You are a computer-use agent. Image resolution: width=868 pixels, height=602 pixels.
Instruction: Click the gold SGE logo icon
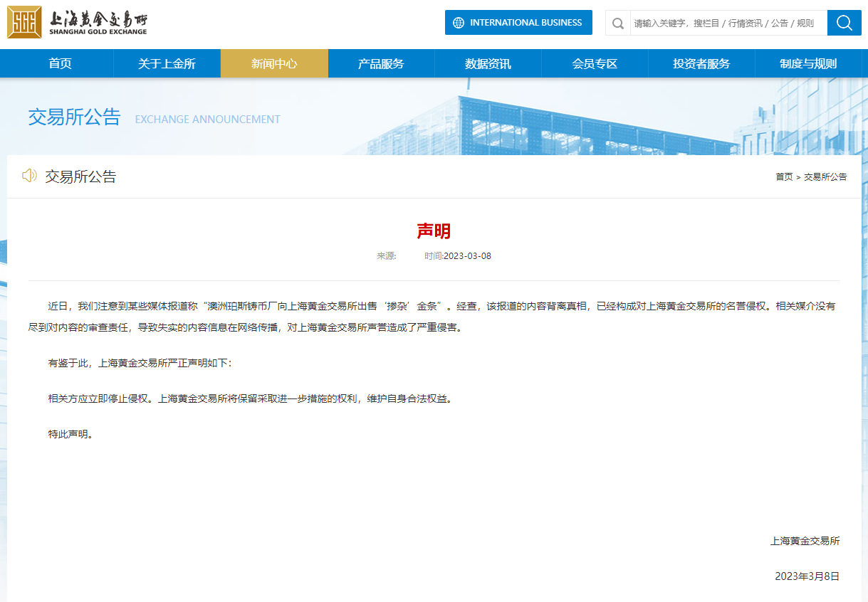pyautogui.click(x=24, y=22)
